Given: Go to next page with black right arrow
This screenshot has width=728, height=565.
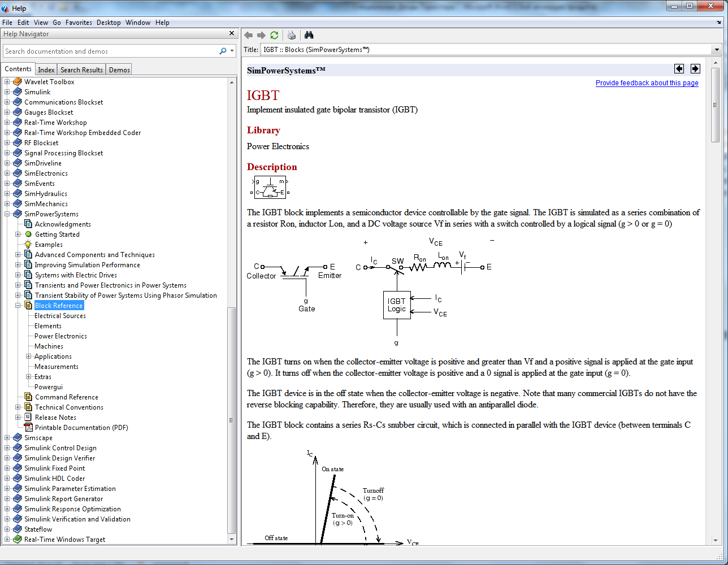Looking at the screenshot, I should [695, 69].
